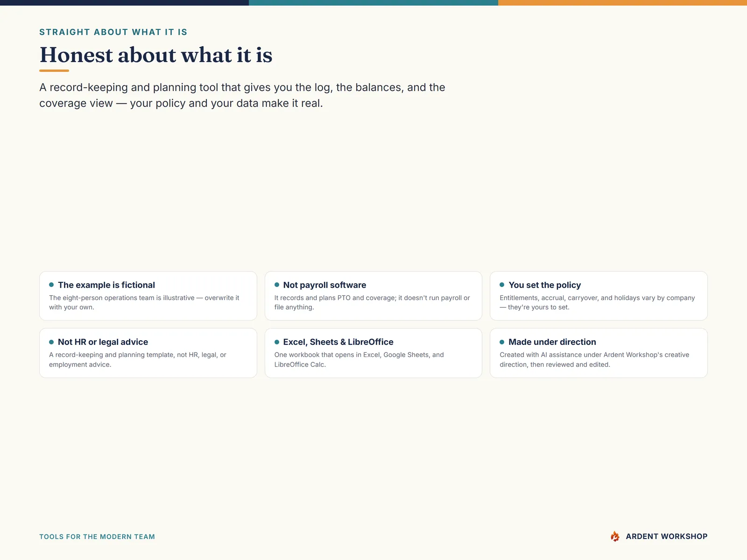Click the 'TOOLS FOR THE MODERN TEAM' footer text
Image resolution: width=747 pixels, height=560 pixels.
[97, 537]
